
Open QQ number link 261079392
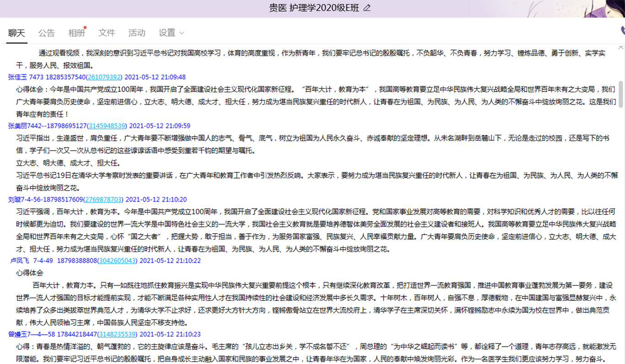(105, 77)
